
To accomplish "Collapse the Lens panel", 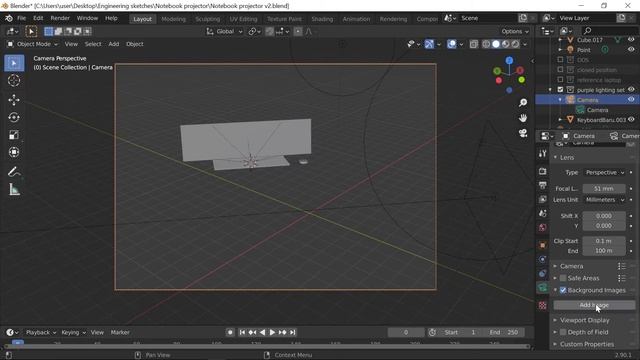I will click(567, 158).
